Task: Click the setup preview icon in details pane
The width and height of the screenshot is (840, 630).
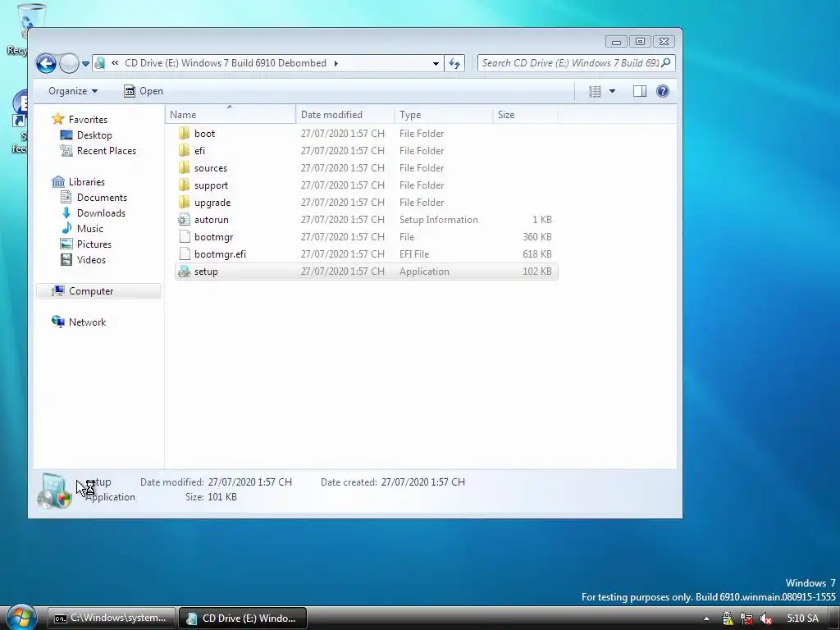Action: pos(54,491)
